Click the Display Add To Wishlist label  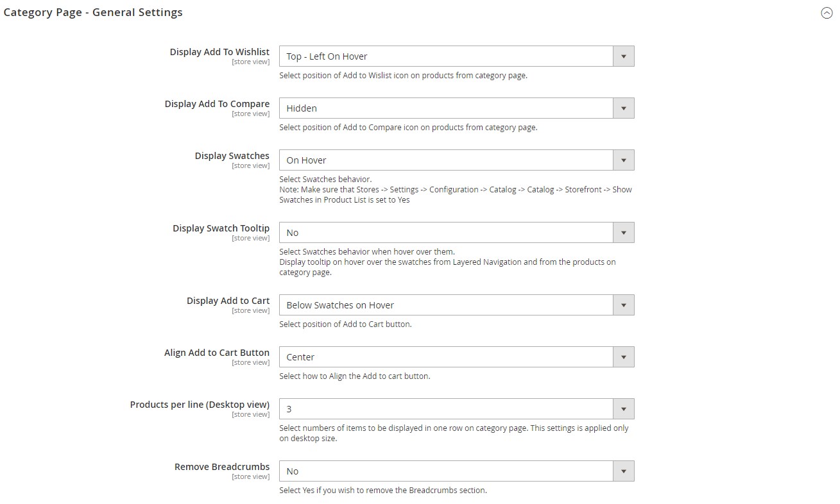[219, 52]
